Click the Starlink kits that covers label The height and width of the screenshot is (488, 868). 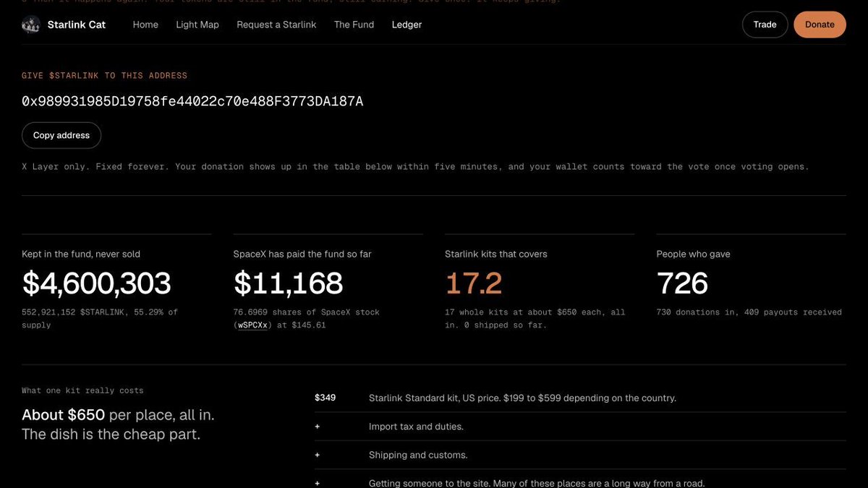coord(496,254)
